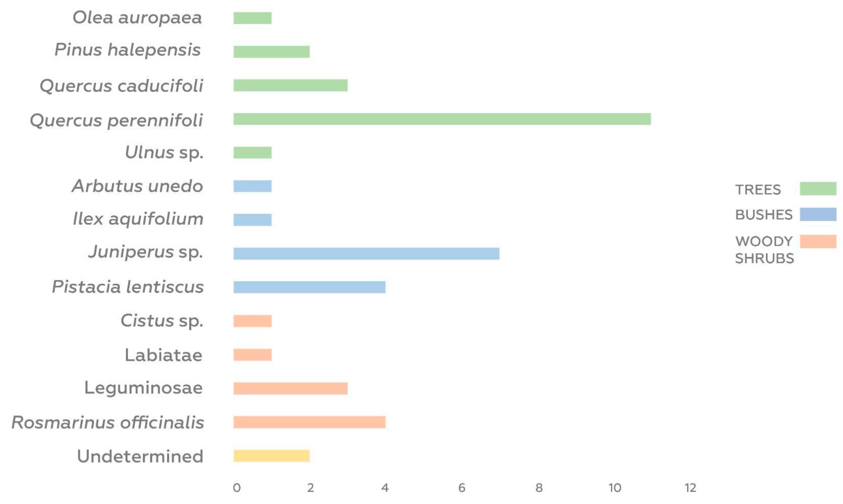Screen dimensions: 843x504
Task: Click the Cistus sp. orange bar
Action: (252, 321)
